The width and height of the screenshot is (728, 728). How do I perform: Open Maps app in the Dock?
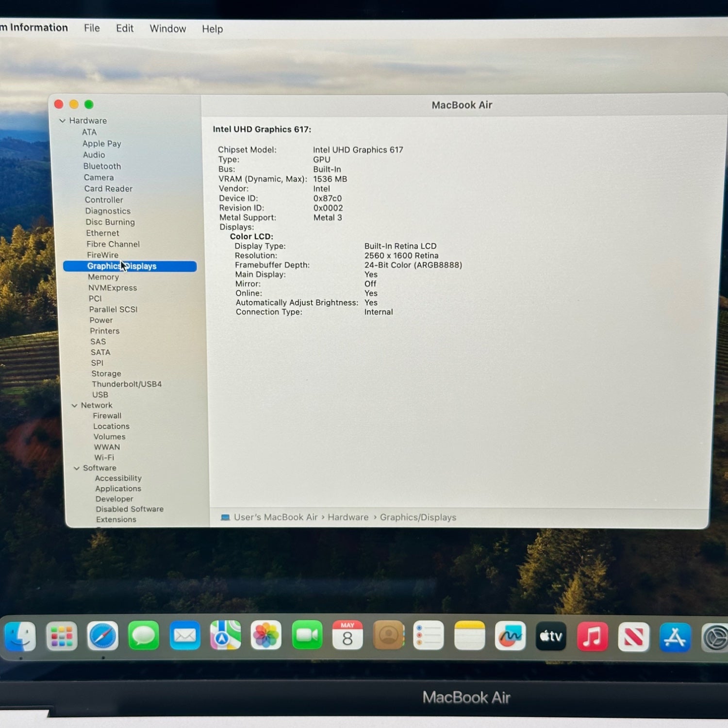tap(226, 635)
